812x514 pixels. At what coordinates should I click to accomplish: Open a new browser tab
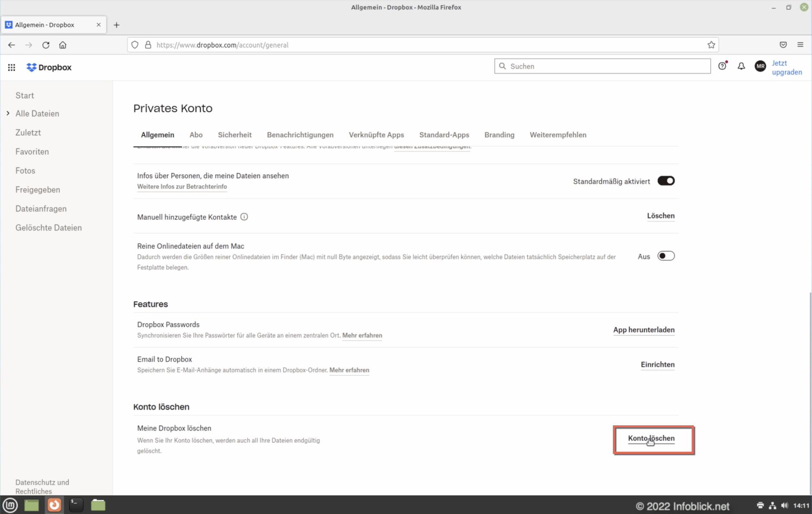tap(116, 25)
